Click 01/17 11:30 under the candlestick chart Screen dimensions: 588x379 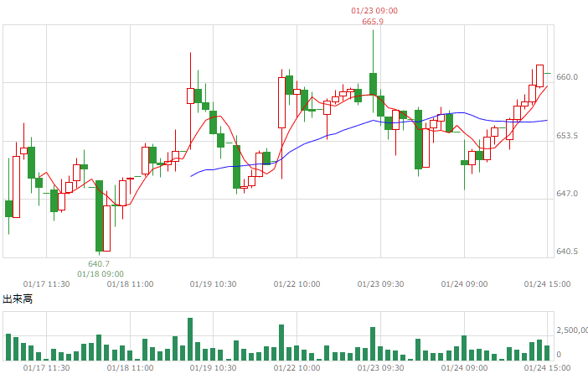(x=47, y=284)
